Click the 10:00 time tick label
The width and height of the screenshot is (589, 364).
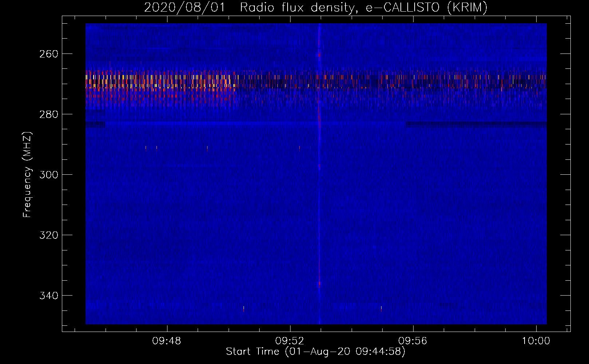tap(536, 341)
